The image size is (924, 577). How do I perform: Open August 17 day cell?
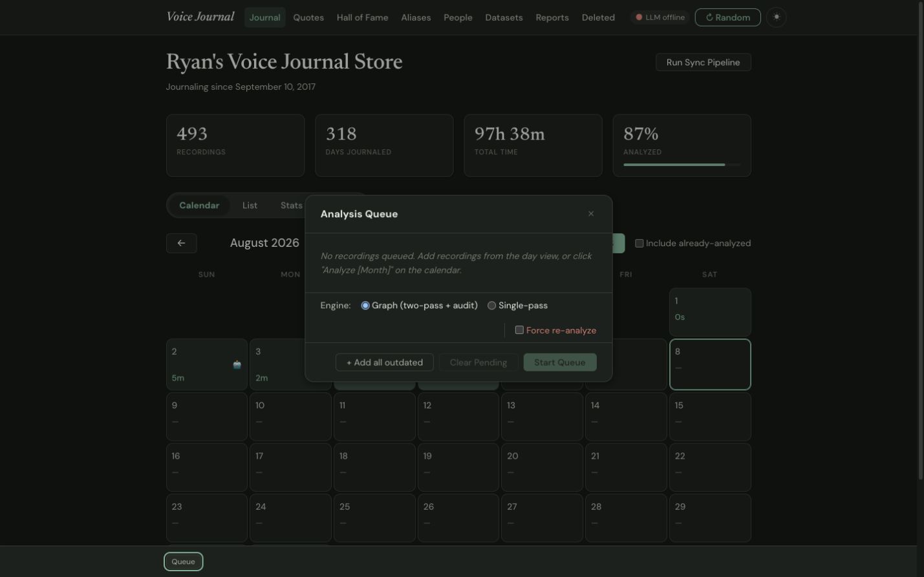[x=290, y=467]
